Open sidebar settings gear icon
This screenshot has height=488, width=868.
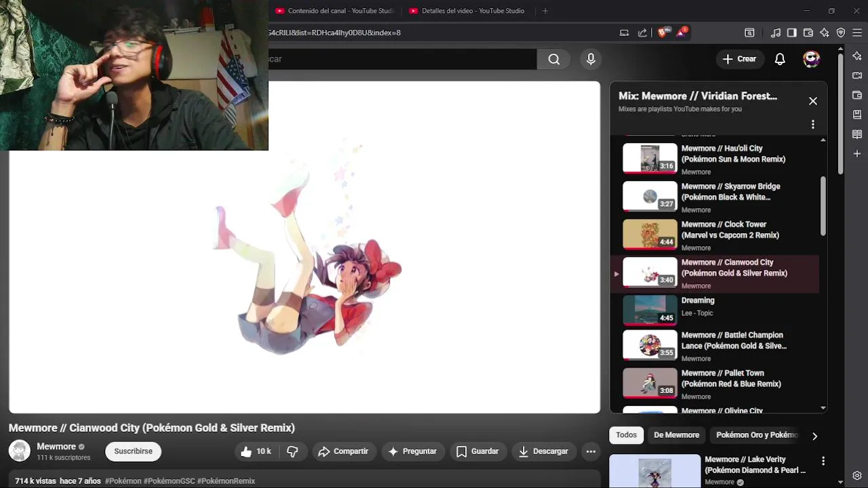(857, 476)
